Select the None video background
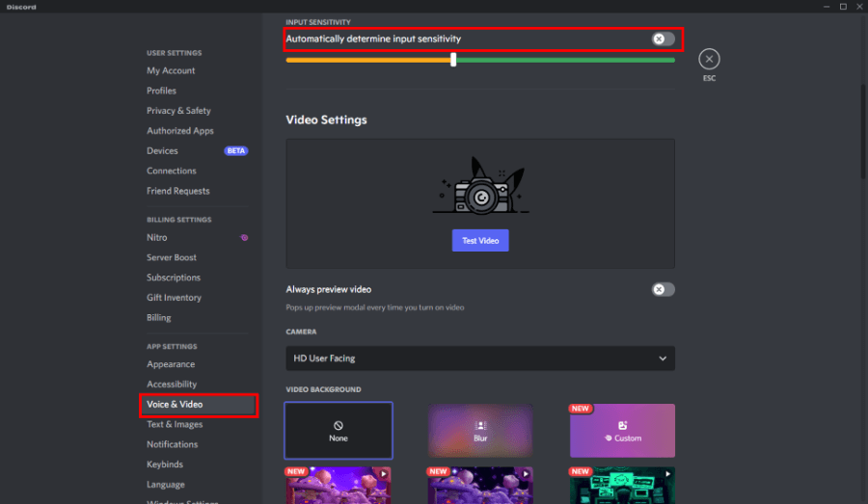 (x=339, y=431)
